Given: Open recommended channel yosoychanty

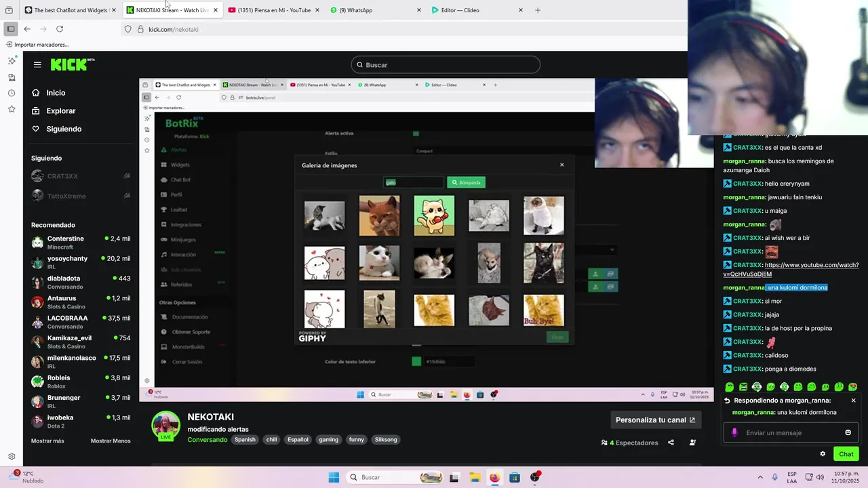Looking at the screenshot, I should coord(81,262).
